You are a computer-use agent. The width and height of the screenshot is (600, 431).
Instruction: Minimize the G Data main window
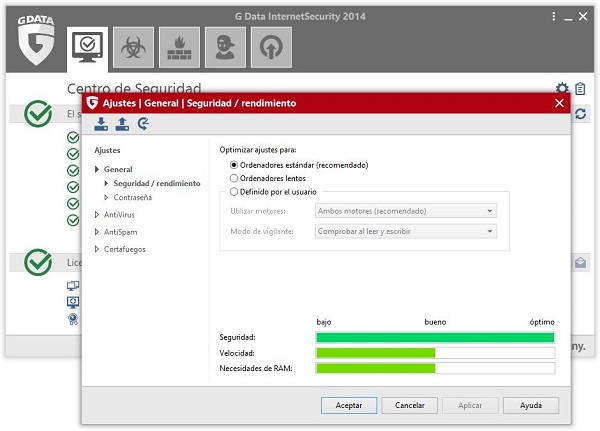(x=568, y=18)
